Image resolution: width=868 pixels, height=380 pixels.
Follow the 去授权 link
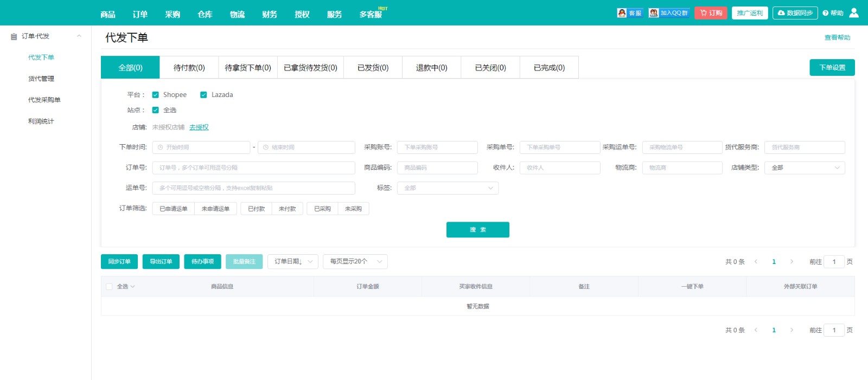tap(199, 127)
